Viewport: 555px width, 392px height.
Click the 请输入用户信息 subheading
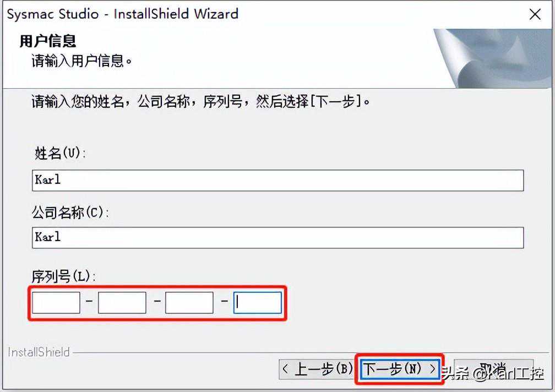(x=81, y=61)
